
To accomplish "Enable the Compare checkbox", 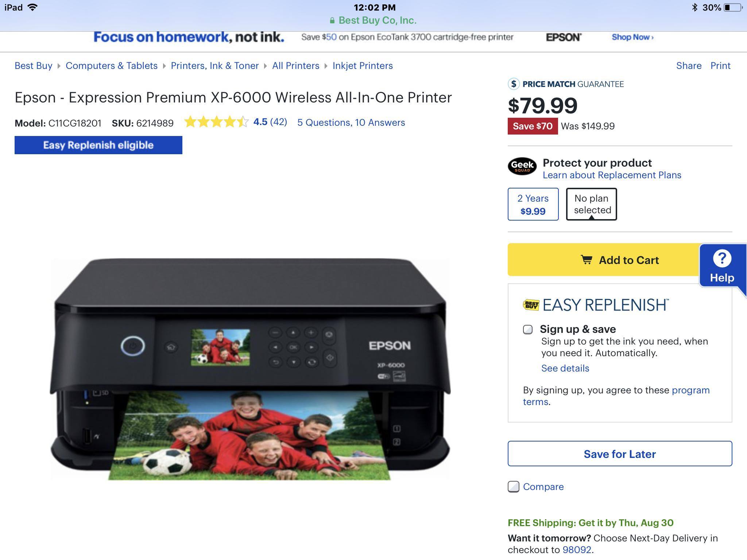I will click(514, 487).
